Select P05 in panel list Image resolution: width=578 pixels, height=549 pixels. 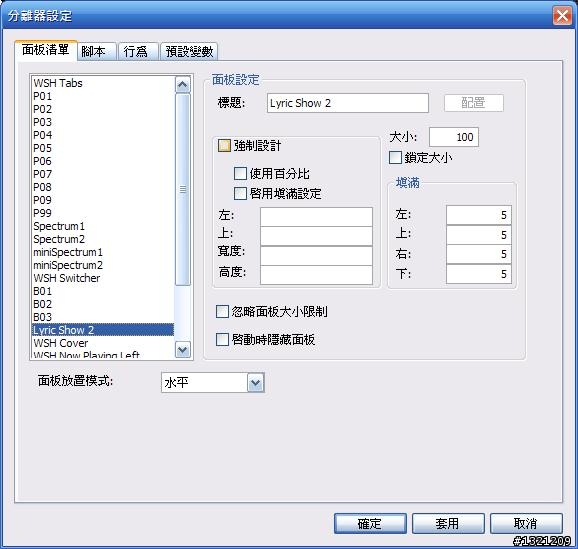[x=103, y=148]
